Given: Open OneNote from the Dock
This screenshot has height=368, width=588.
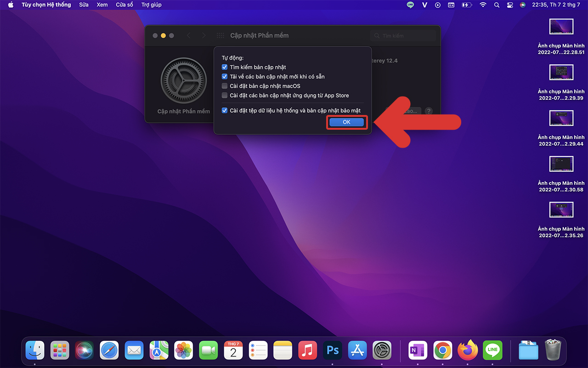Looking at the screenshot, I should [x=418, y=350].
